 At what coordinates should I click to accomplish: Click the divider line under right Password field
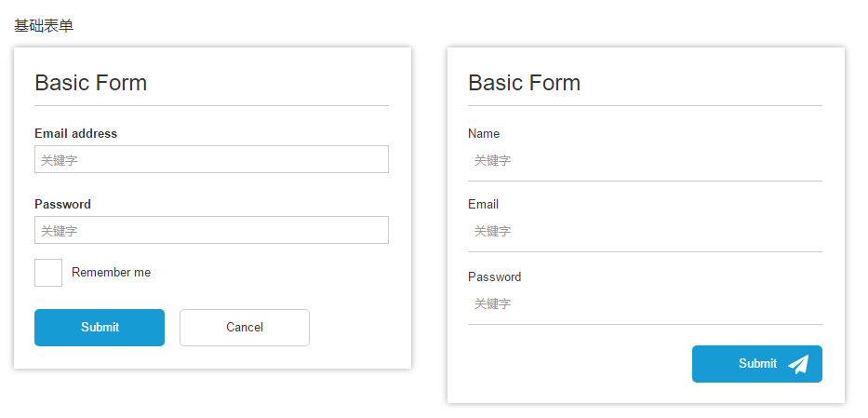[645, 324]
